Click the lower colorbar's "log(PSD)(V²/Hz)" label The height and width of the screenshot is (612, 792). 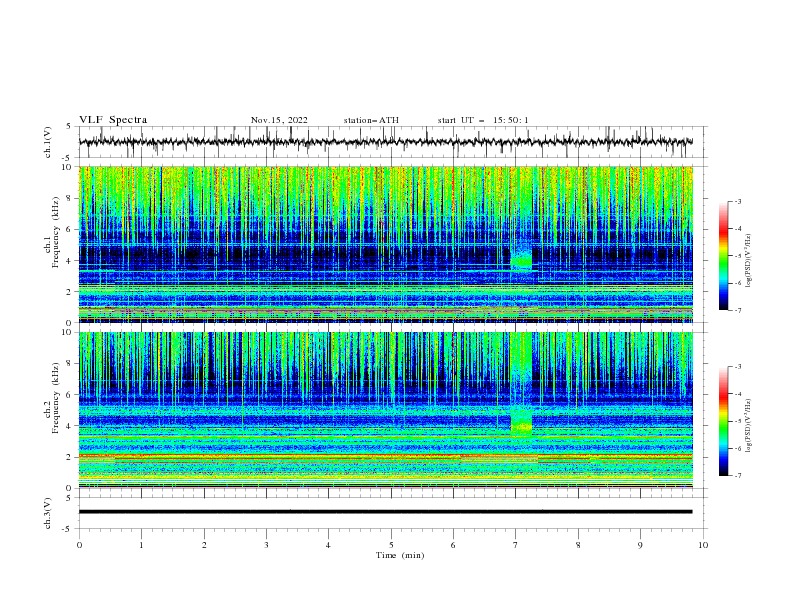point(748,426)
